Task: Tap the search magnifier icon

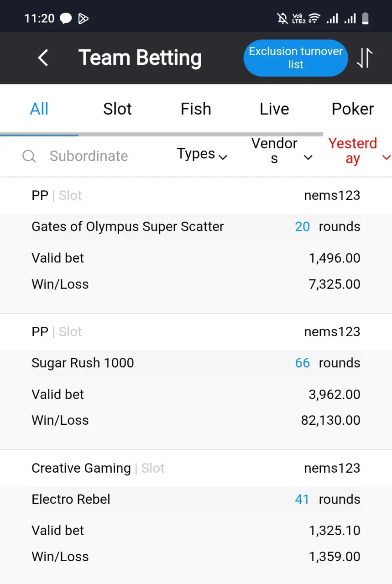Action: (29, 156)
